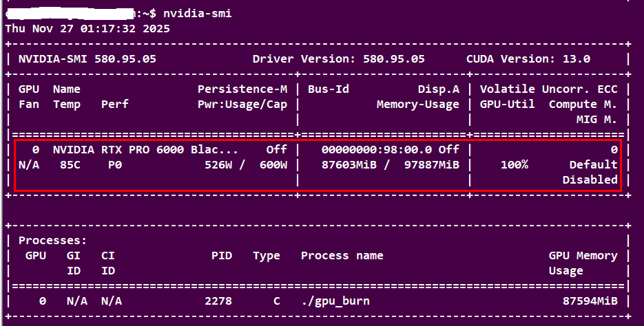Click the 85C temperature reading
Screen dimensions: 644x326
[x=70, y=164]
